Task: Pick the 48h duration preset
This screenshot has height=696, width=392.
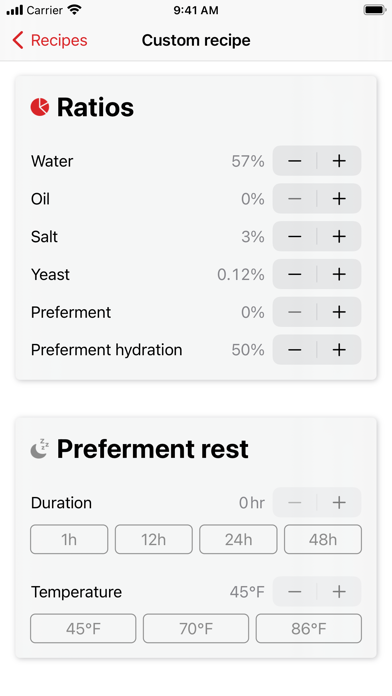Action: [323, 539]
